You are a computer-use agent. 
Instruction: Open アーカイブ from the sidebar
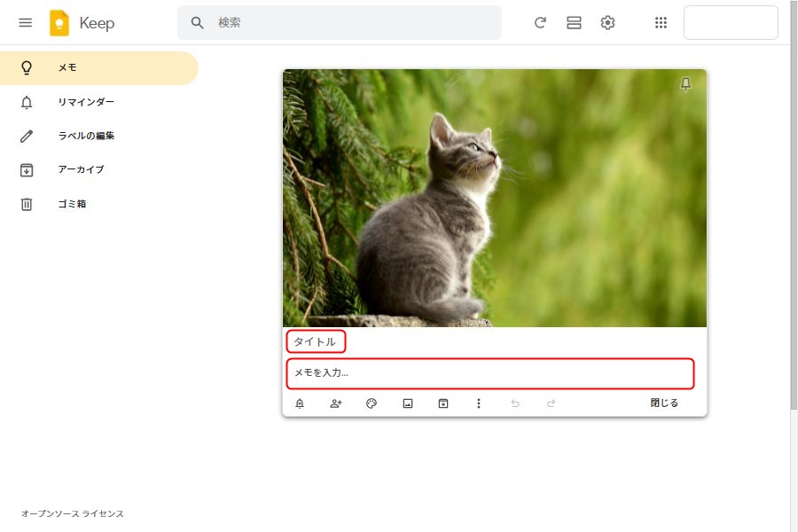(81, 169)
